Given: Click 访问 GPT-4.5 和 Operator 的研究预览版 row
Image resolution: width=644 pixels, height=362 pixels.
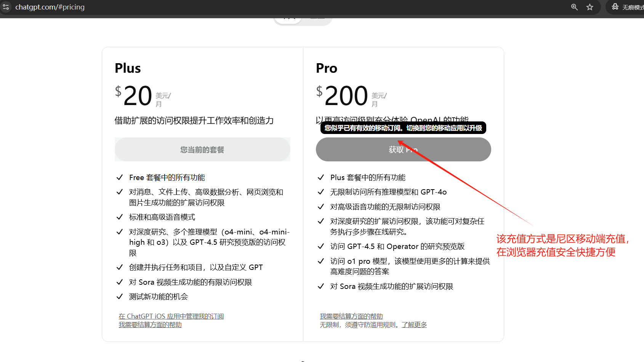Looking at the screenshot, I should point(397,246).
